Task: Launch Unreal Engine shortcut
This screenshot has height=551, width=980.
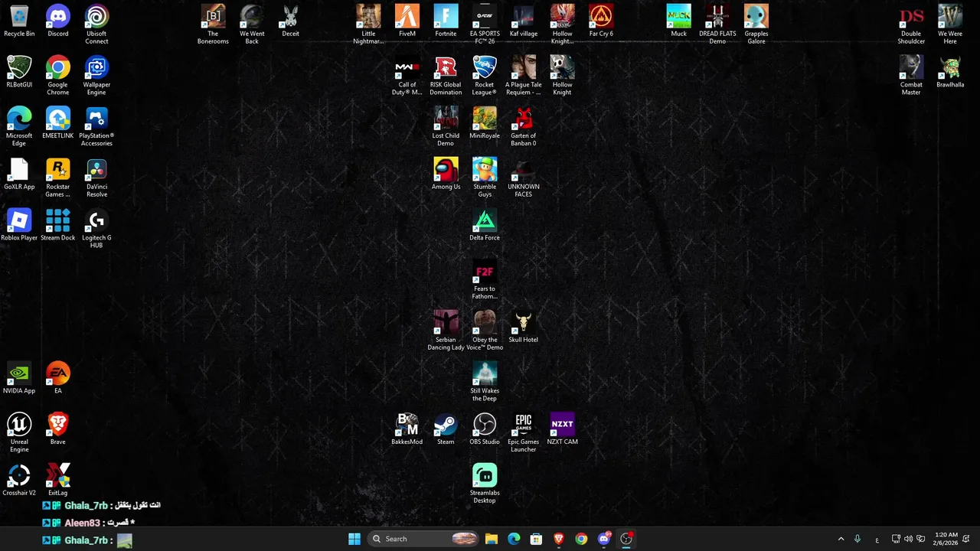Action: point(19,433)
